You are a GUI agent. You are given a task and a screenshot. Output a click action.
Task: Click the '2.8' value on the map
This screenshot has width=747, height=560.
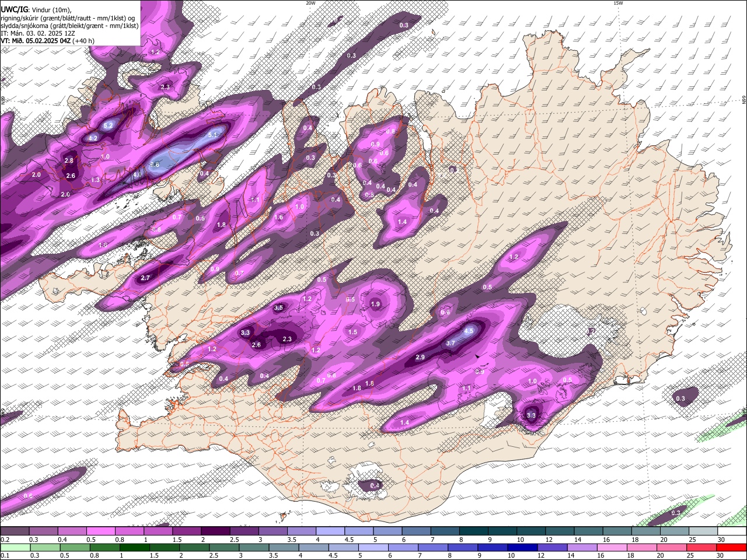point(69,160)
